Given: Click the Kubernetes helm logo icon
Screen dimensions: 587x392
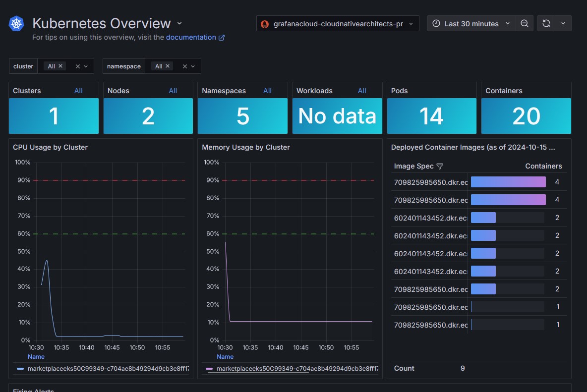Looking at the screenshot, I should [x=16, y=24].
